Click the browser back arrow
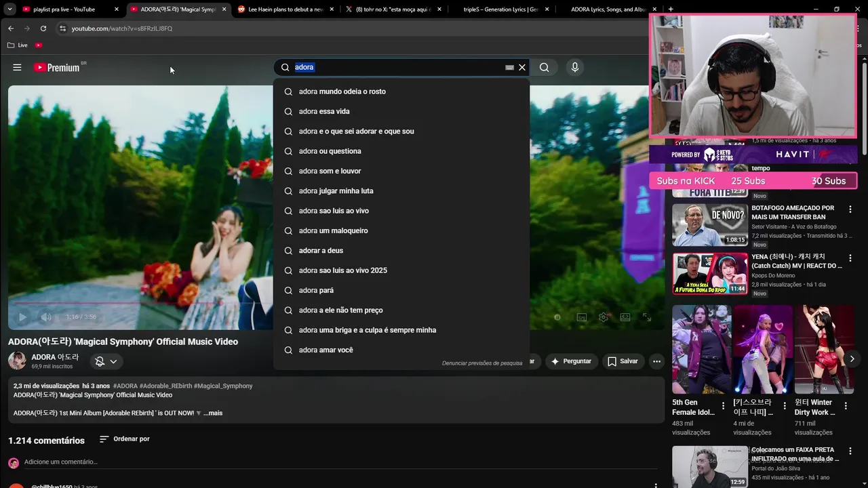The height and width of the screenshot is (488, 868). coord(11,28)
